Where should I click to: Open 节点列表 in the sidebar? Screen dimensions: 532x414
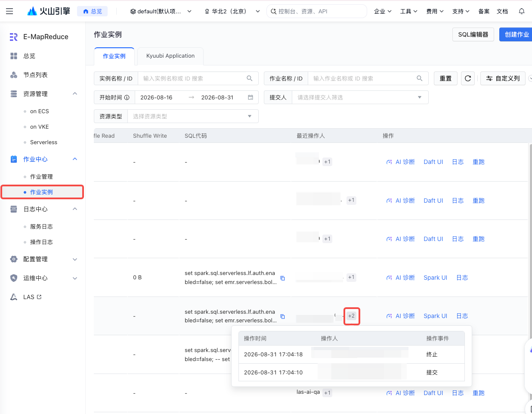pyautogui.click(x=35, y=75)
